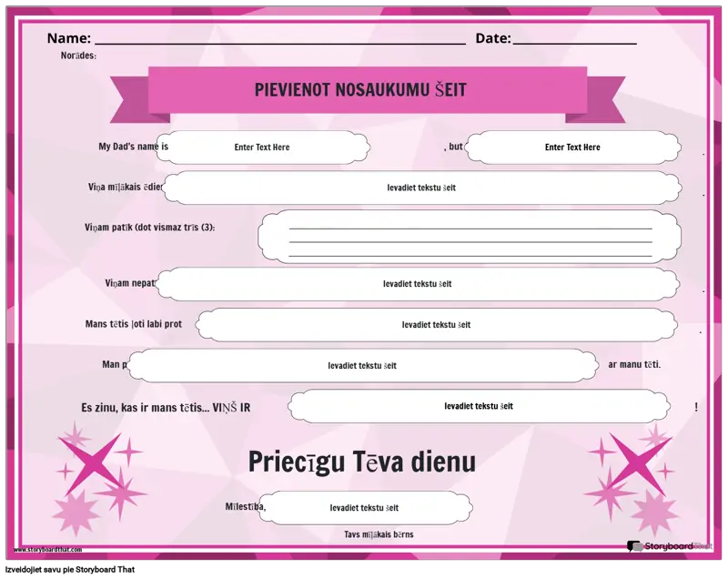Click the text box after 'Mans tētis ļoti labi prot'

pos(436,324)
